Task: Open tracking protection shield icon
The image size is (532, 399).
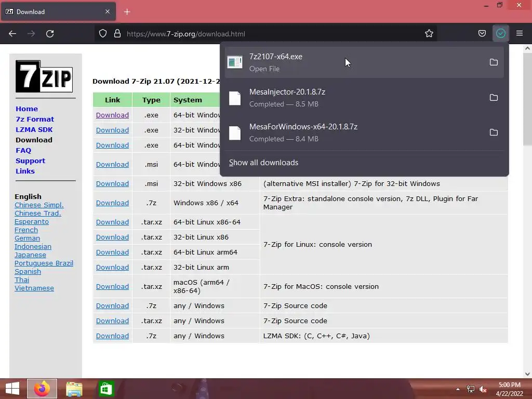Action: coord(103,34)
